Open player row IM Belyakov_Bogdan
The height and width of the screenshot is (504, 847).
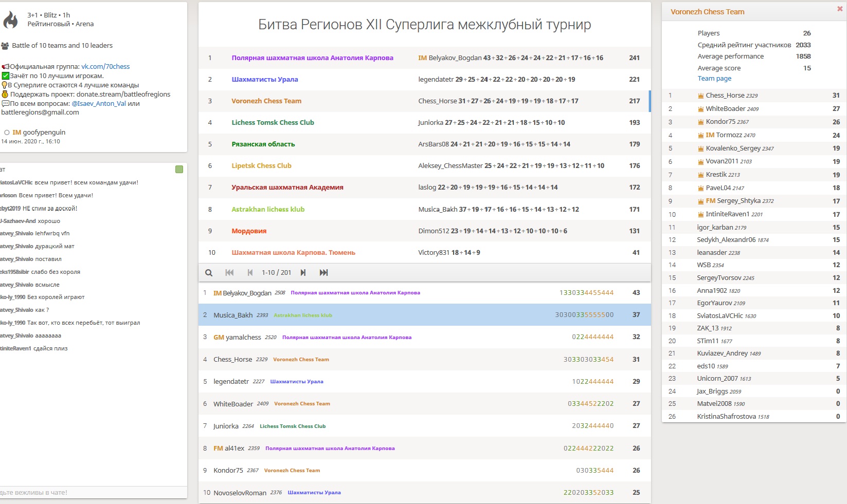coord(424,293)
